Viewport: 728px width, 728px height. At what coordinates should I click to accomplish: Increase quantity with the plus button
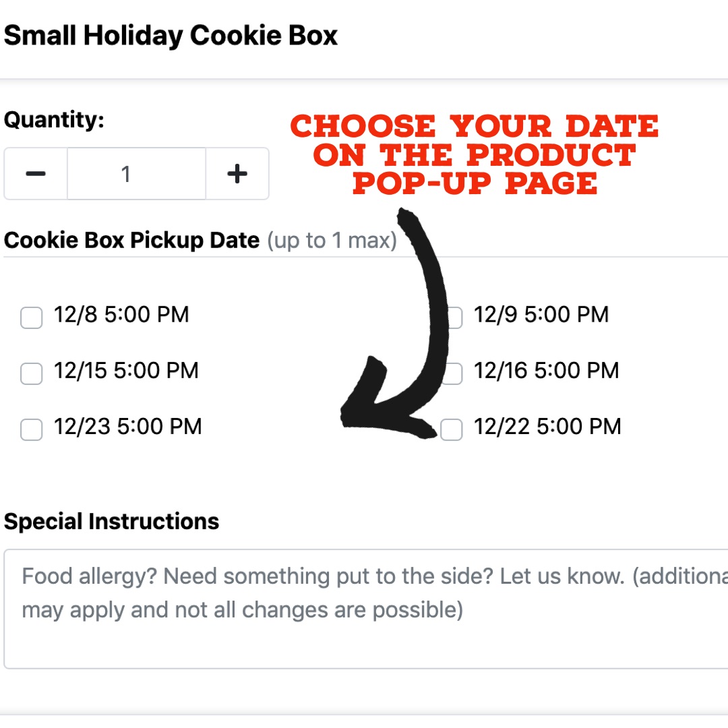click(x=237, y=174)
